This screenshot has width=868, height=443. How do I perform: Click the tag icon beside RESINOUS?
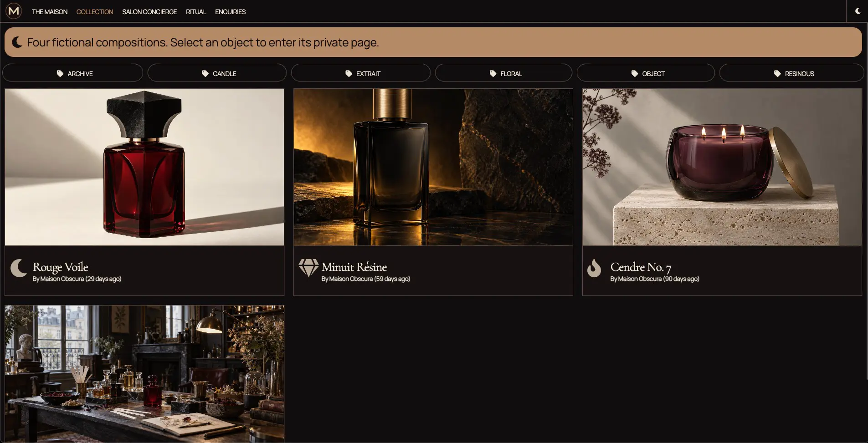click(777, 73)
